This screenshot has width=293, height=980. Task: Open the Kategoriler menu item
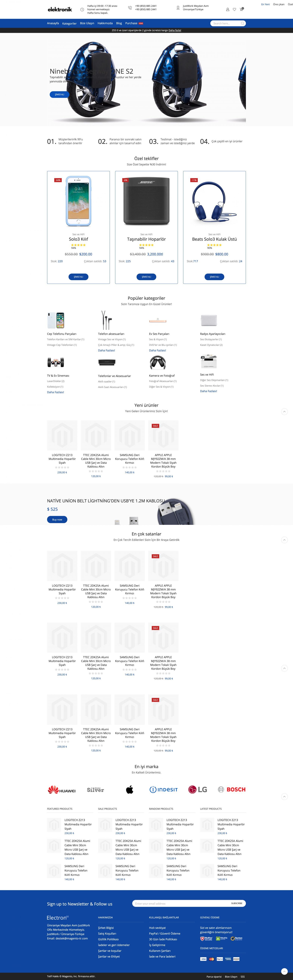[69, 24]
